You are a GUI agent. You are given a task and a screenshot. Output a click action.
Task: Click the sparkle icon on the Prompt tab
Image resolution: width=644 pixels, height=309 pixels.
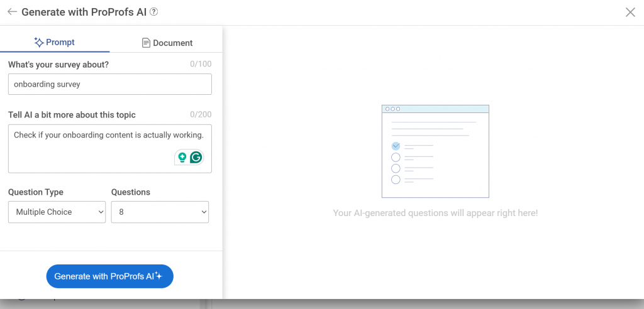click(38, 43)
